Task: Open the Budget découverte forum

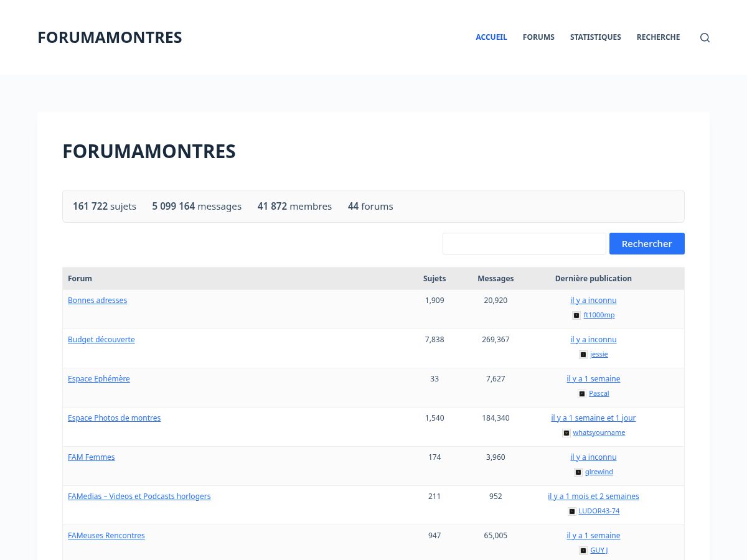Action: click(x=101, y=339)
